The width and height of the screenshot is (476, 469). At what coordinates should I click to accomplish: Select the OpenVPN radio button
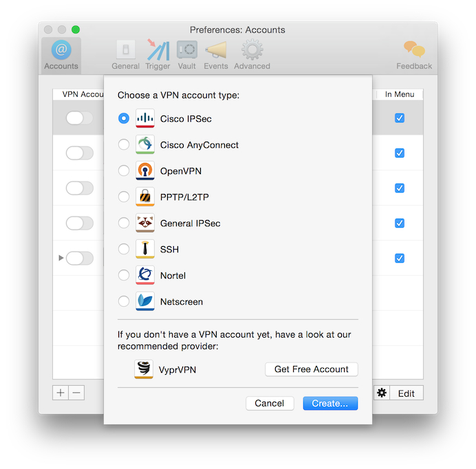pyautogui.click(x=124, y=171)
